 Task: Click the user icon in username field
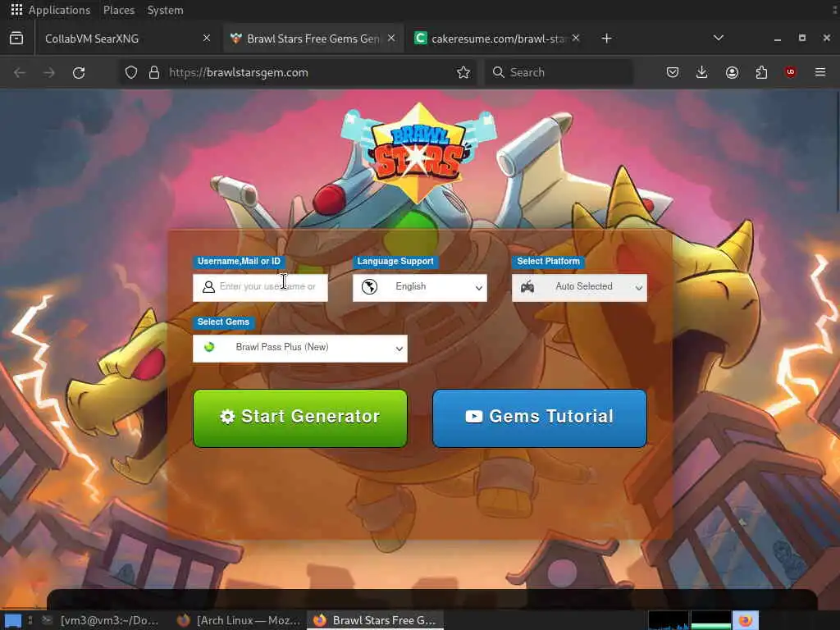coord(208,287)
